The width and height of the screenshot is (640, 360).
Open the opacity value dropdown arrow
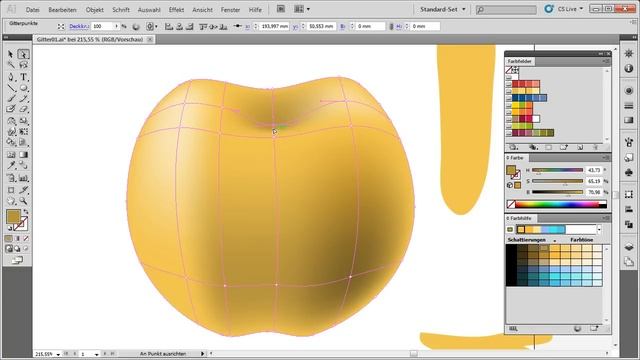click(x=116, y=27)
